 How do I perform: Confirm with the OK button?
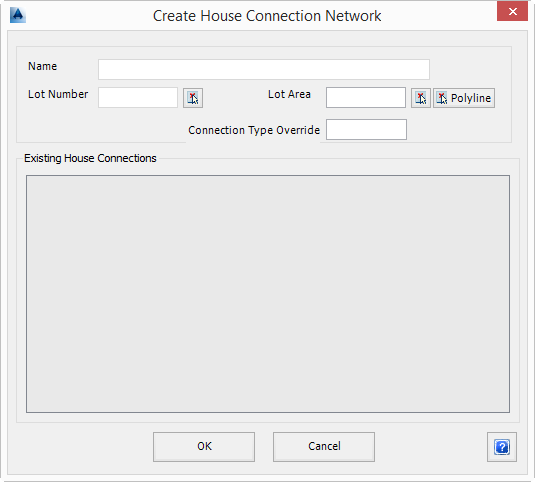coord(204,447)
